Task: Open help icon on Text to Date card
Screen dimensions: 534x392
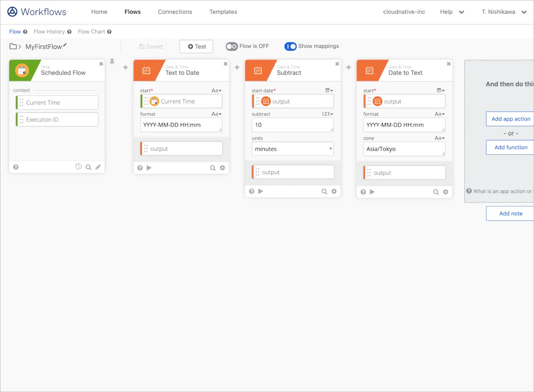Action: point(140,168)
